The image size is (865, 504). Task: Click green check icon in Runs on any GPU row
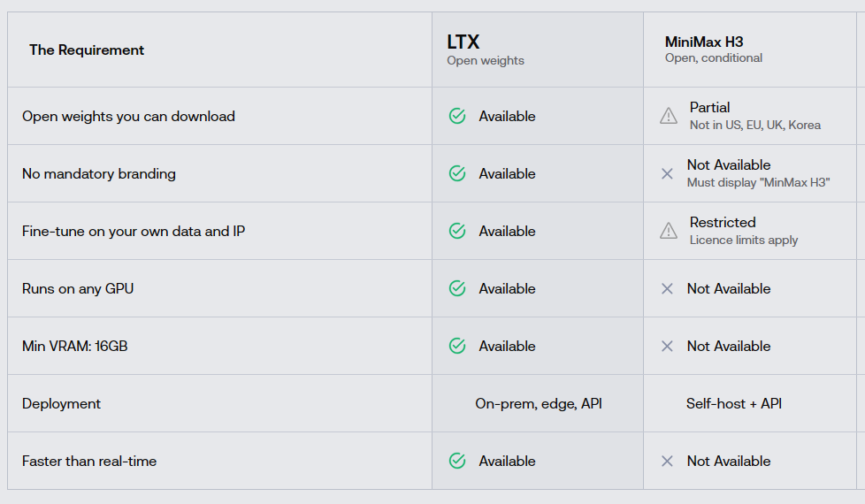(x=457, y=288)
